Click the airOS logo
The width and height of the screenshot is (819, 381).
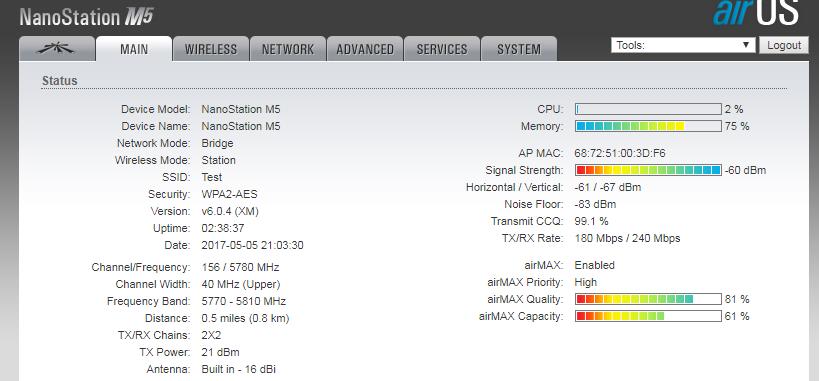click(756, 13)
